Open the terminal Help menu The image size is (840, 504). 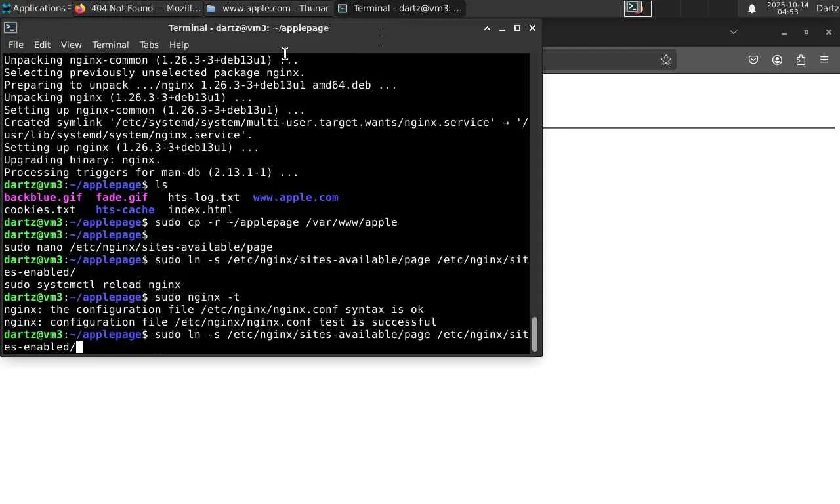179,45
